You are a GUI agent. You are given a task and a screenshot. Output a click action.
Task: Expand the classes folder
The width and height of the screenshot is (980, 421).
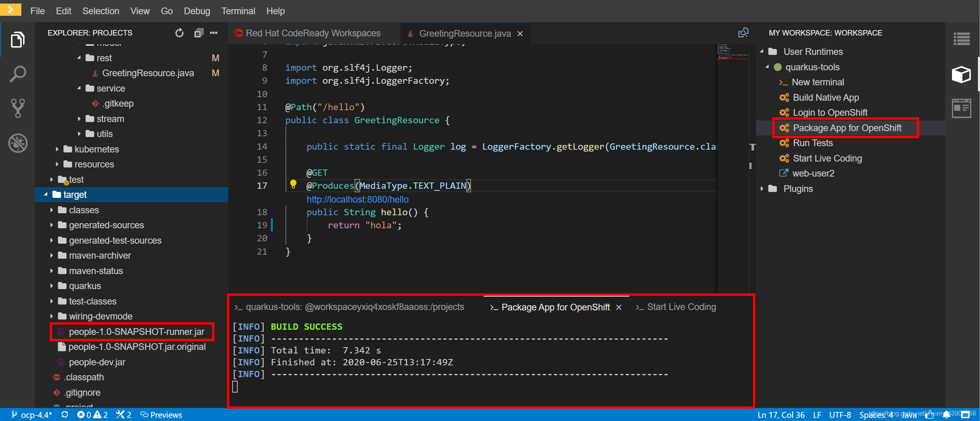[51, 210]
